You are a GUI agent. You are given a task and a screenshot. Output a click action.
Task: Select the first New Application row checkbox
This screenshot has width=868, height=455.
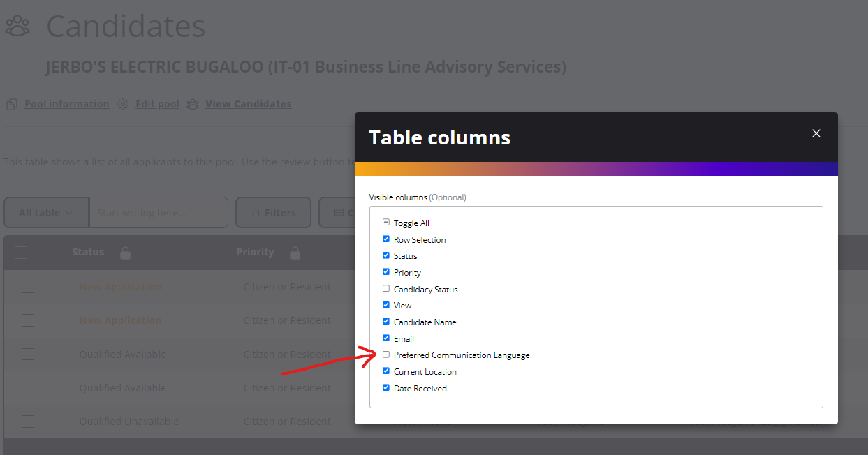tap(27, 286)
